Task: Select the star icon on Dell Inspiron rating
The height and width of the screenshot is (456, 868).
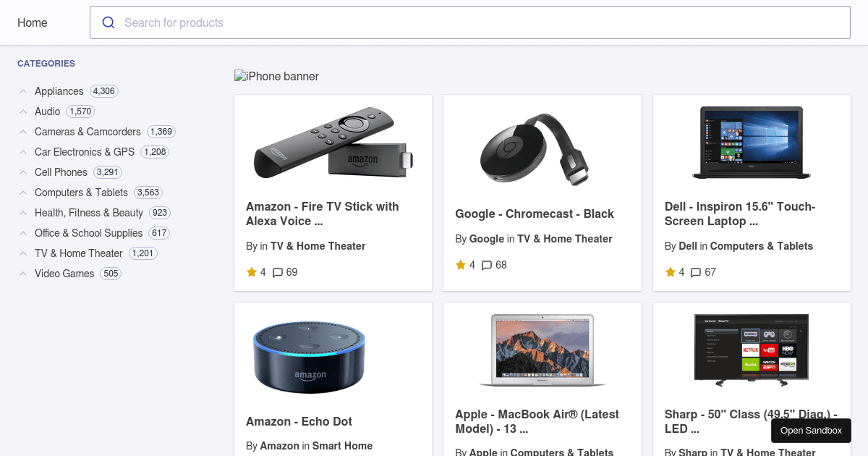Action: click(671, 271)
